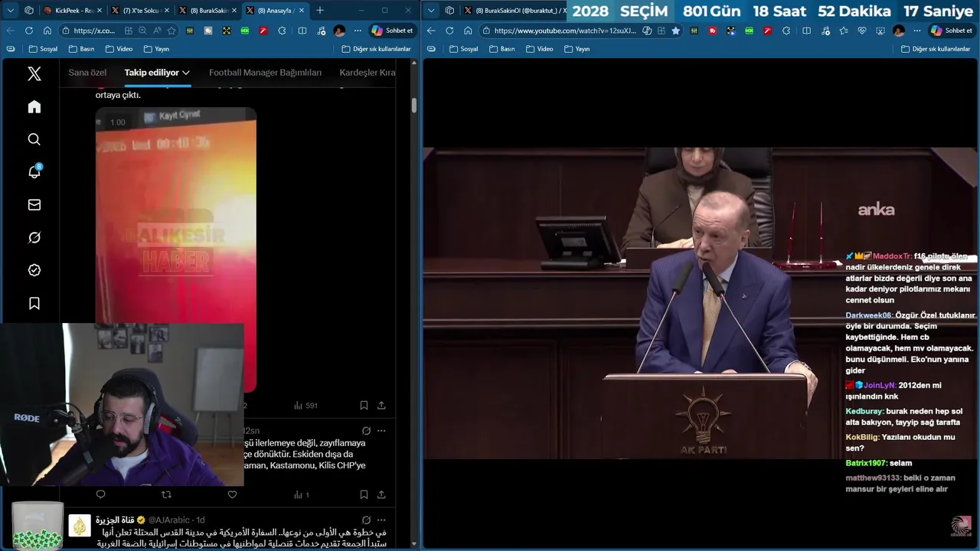Viewport: 980px width, 551px height.
Task: Toggle the favorite star on the YouTube page
Action: [675, 31]
